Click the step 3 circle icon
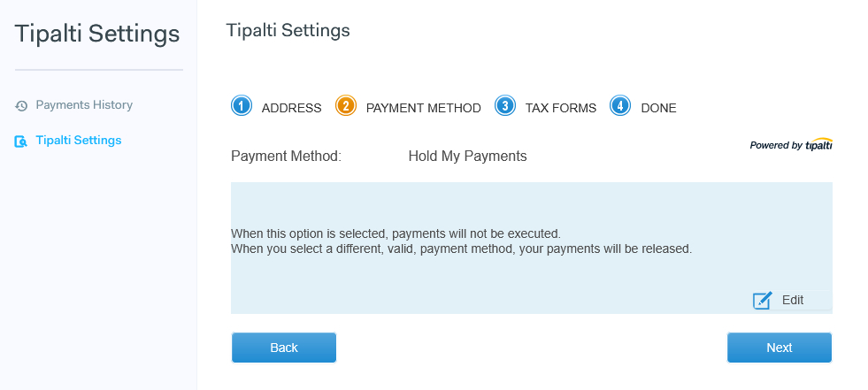Viewport: 868px width, 390px height. click(505, 106)
